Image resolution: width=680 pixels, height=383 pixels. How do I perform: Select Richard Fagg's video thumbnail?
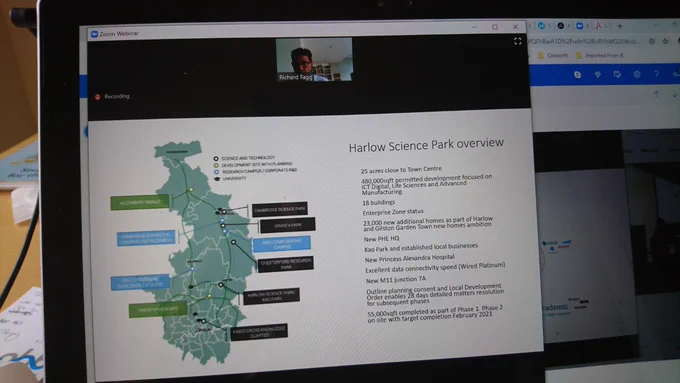tap(314, 59)
